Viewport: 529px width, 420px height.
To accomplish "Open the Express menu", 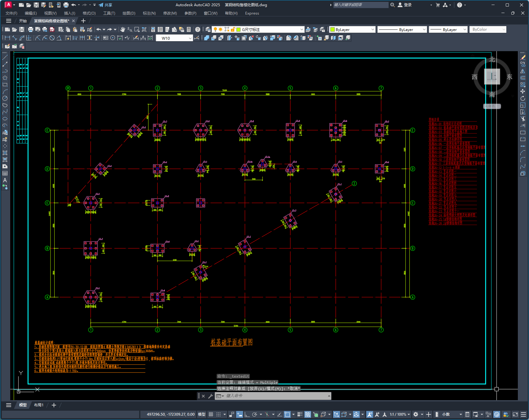I will [252, 13].
